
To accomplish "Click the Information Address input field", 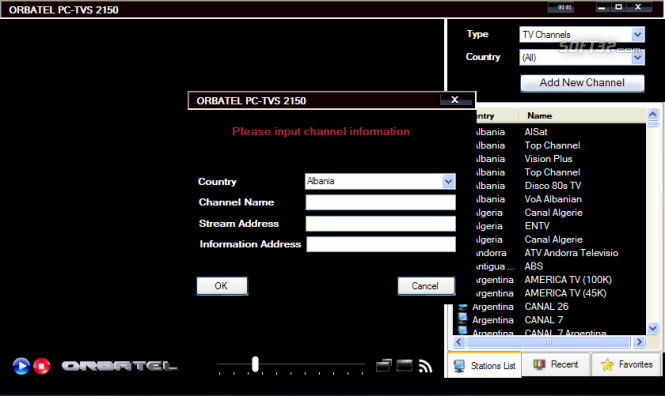I will (381, 244).
